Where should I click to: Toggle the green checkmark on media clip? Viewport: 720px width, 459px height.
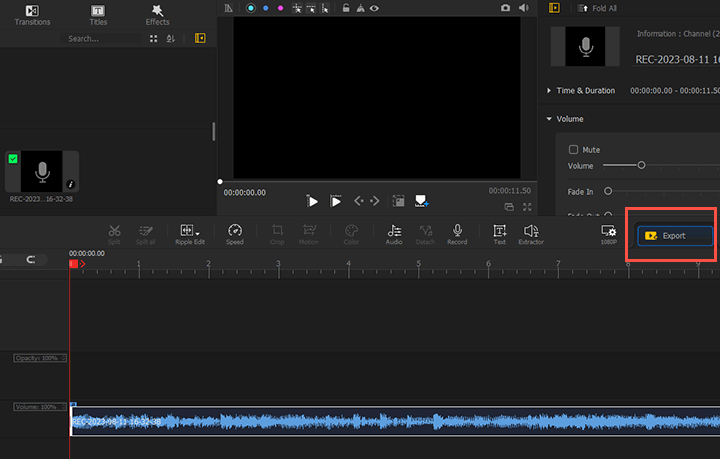[12, 158]
